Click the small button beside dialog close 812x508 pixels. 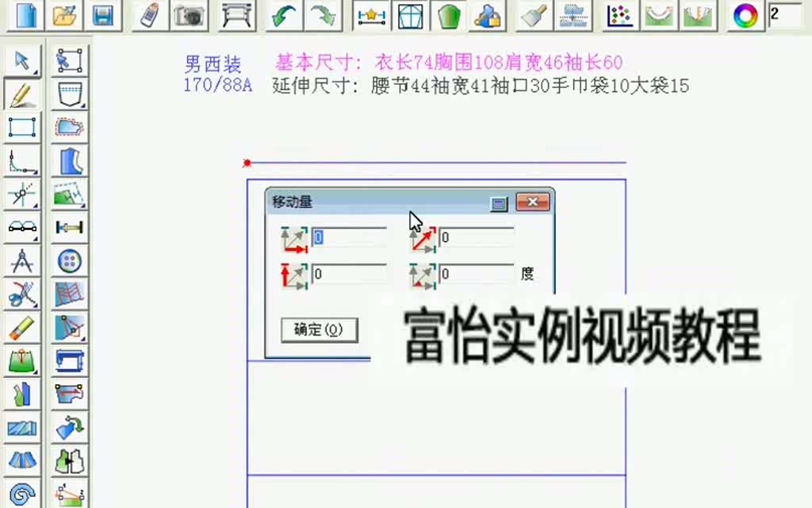(499, 203)
